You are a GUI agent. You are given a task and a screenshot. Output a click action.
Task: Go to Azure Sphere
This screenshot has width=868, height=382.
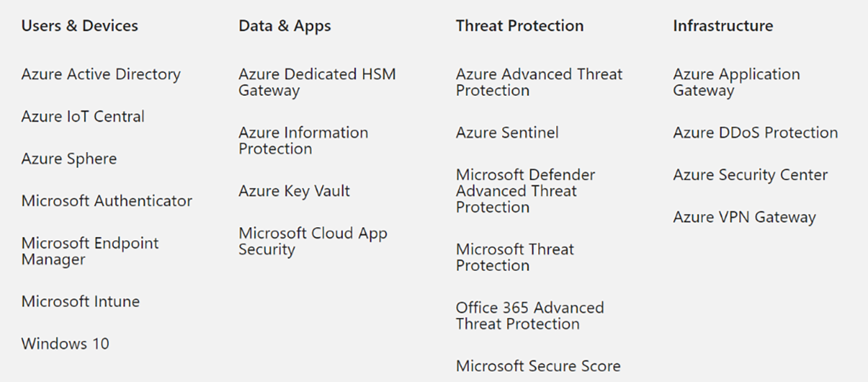(69, 159)
